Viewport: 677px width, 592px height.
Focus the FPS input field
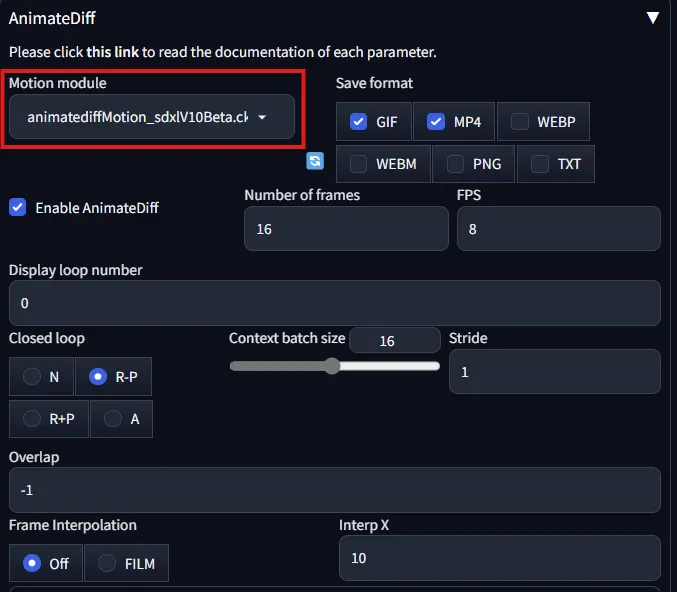pos(558,229)
